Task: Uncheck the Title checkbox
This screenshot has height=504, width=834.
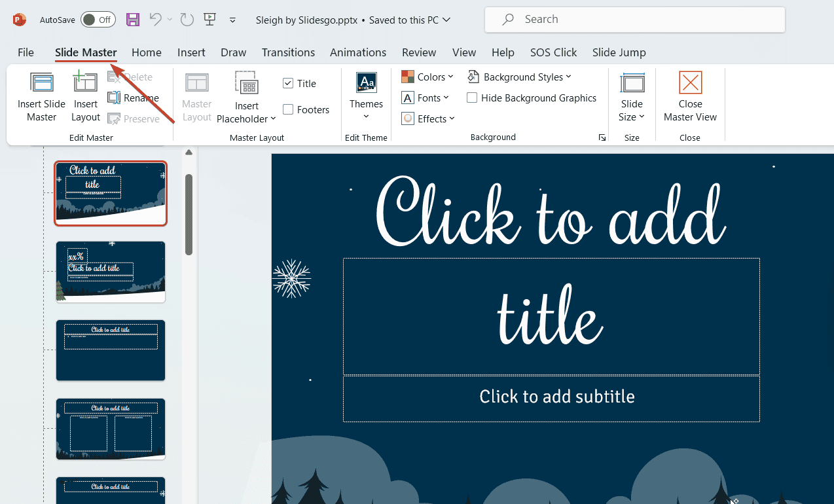Action: click(288, 83)
